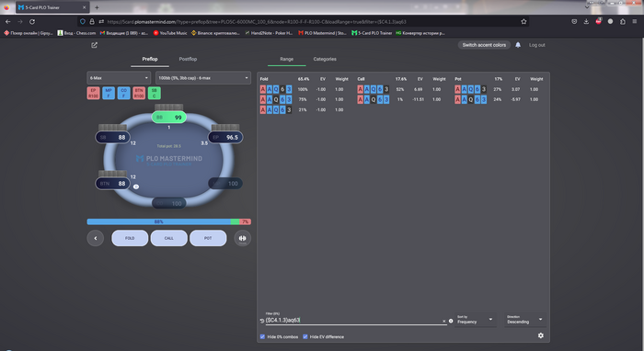644x351 pixels.
Task: Click the 88% fold segment of frequency bar
Action: [158, 221]
